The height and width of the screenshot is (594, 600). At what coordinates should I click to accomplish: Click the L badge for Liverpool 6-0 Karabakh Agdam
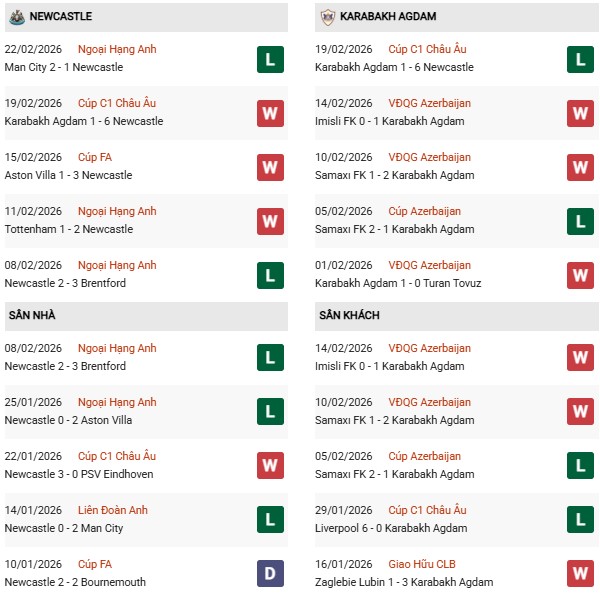[x=580, y=520]
